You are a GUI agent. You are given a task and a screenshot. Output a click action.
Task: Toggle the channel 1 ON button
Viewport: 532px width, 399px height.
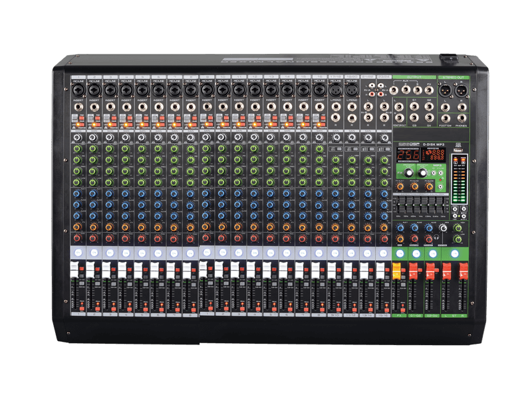coord(78,253)
